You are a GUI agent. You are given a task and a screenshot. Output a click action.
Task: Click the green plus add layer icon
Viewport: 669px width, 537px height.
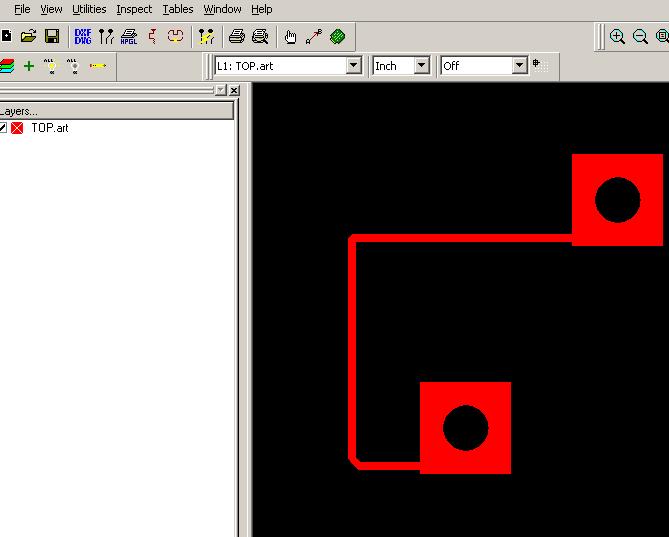click(x=28, y=66)
